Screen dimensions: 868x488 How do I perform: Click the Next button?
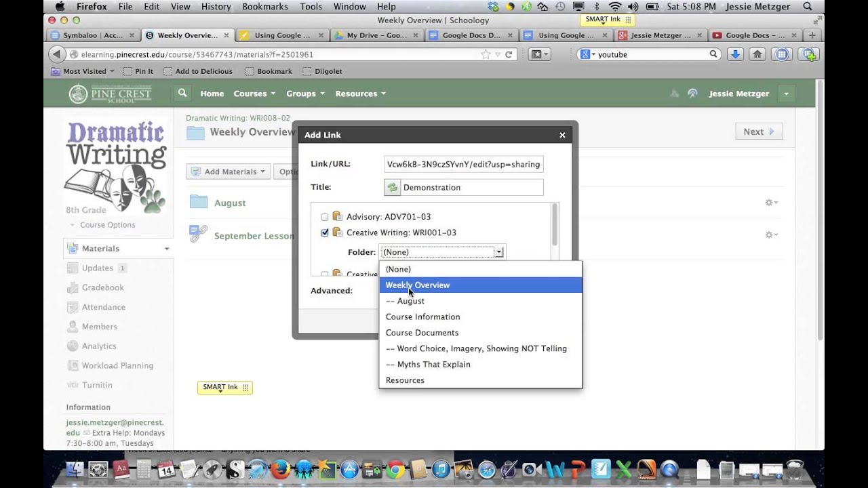click(759, 131)
